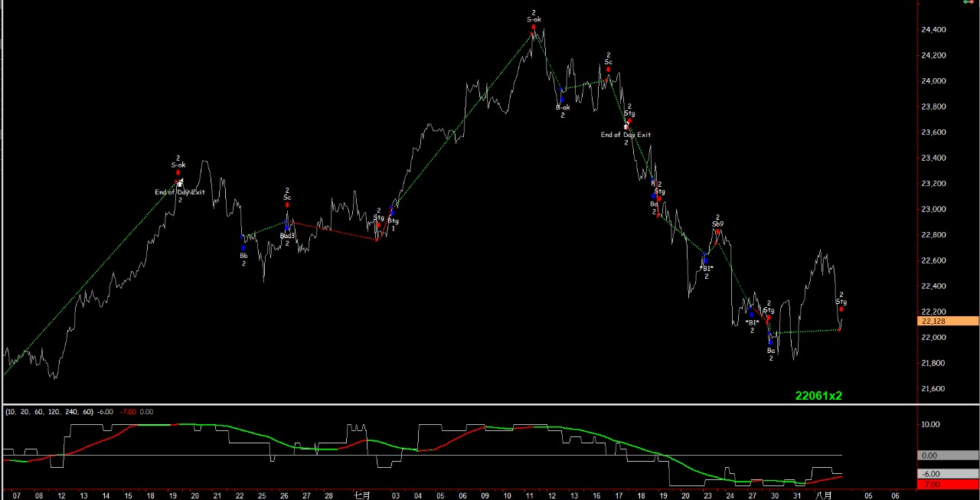Click the B-ok blue buy marker

pyautogui.click(x=562, y=99)
